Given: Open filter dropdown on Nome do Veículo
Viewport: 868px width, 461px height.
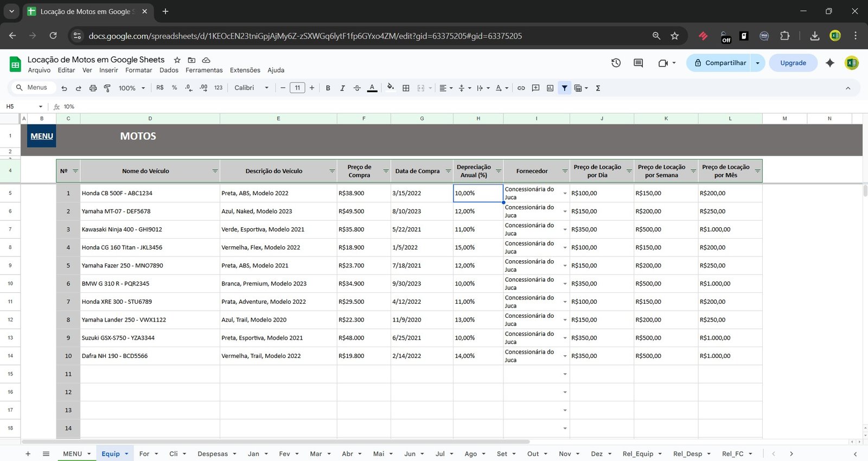Looking at the screenshot, I should [x=215, y=171].
